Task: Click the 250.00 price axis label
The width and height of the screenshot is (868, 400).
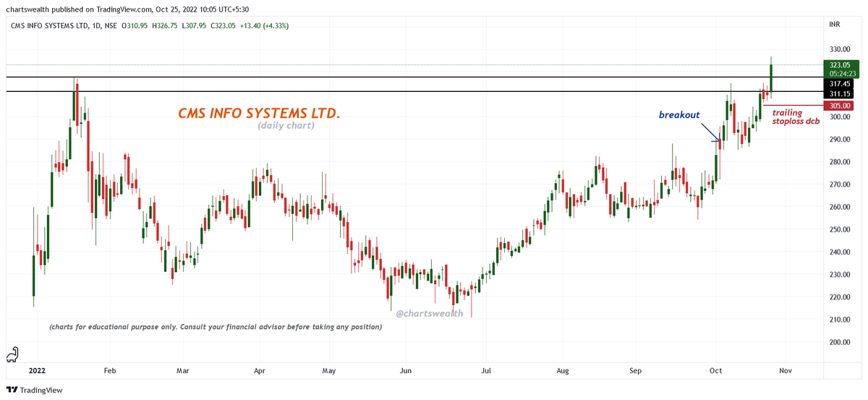Action: click(x=839, y=229)
